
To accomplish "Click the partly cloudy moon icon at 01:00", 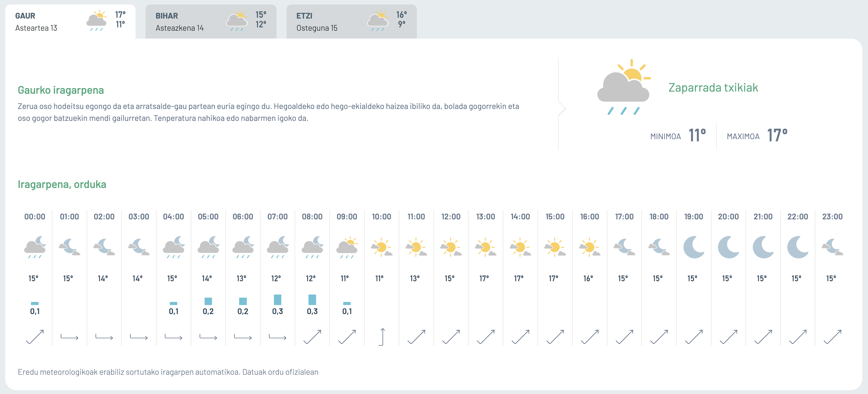I will click(x=69, y=247).
